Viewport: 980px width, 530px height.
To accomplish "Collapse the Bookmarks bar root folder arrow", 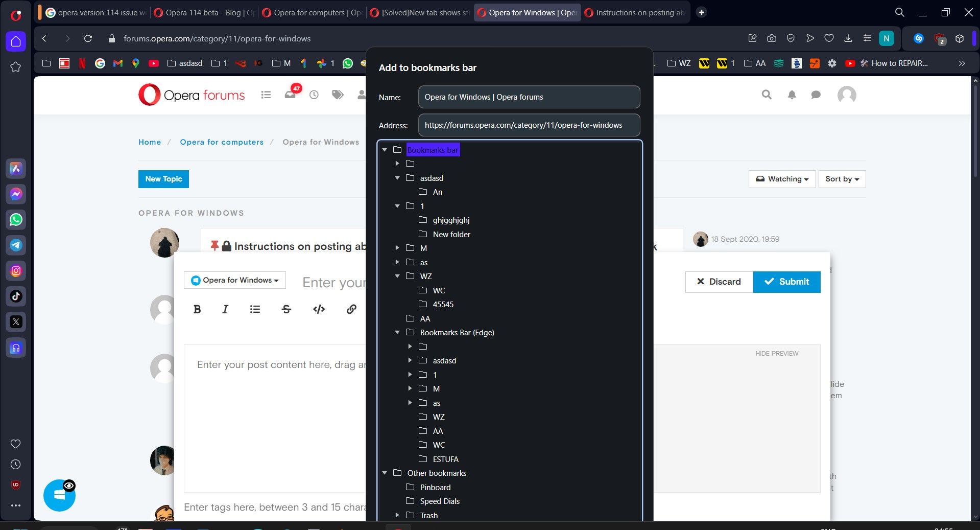I will point(385,150).
